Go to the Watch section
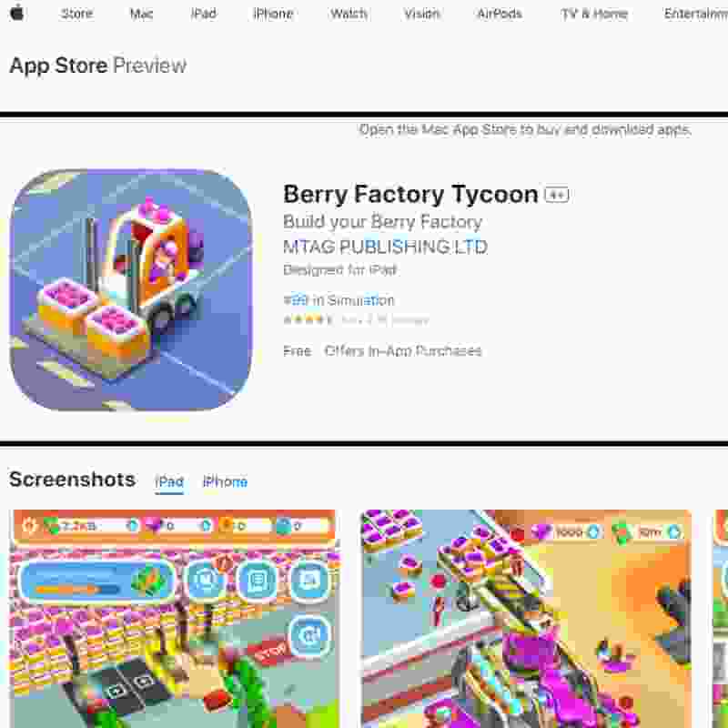The image size is (728, 728). click(x=349, y=14)
